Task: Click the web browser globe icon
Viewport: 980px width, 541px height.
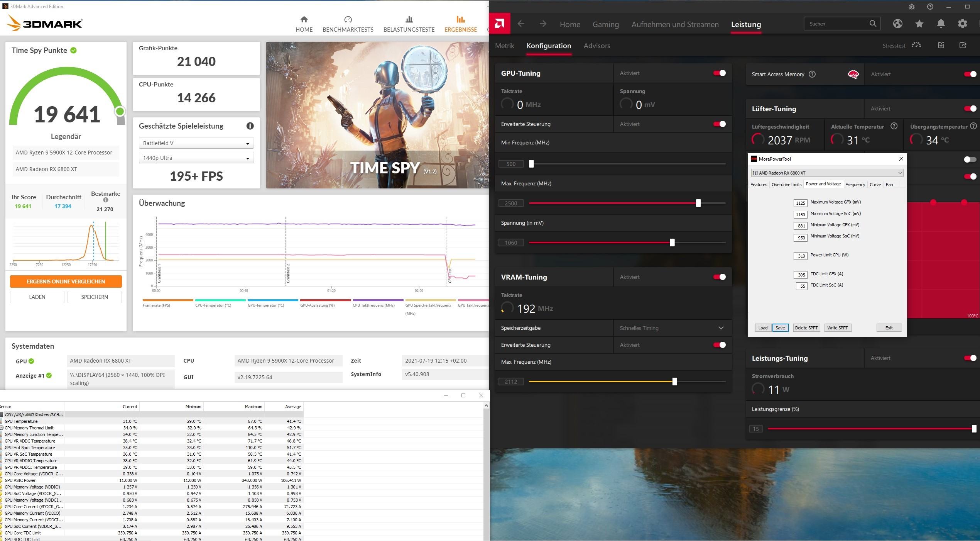Action: click(898, 24)
